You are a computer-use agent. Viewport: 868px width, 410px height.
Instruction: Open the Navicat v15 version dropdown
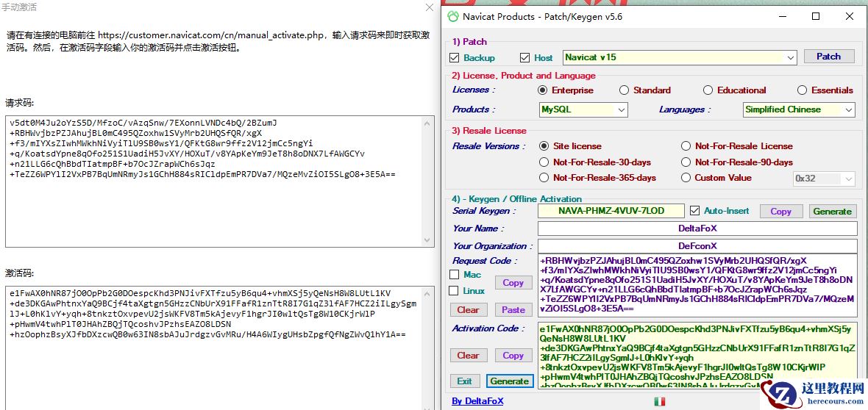coord(790,57)
